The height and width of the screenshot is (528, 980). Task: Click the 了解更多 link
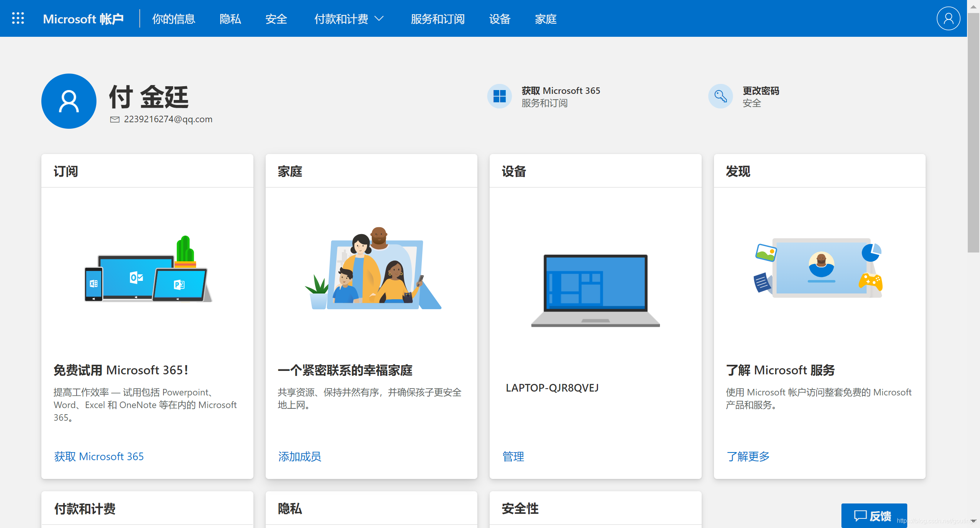[748, 456]
